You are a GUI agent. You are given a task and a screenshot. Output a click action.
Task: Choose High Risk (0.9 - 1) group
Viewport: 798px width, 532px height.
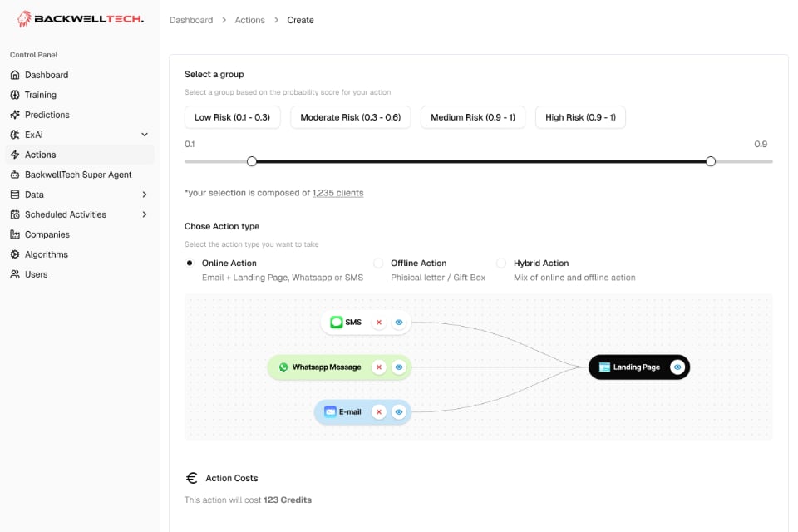[x=581, y=117]
